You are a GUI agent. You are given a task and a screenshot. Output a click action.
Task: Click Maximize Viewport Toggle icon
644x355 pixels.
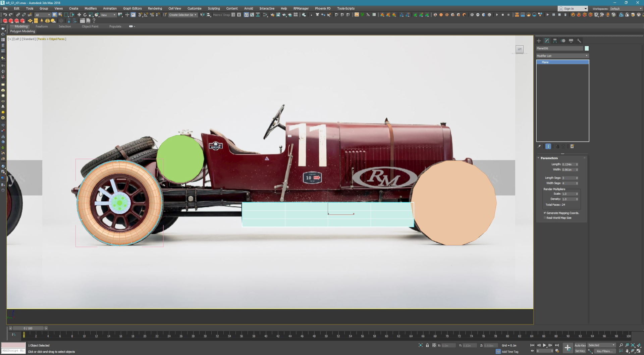[638, 351]
